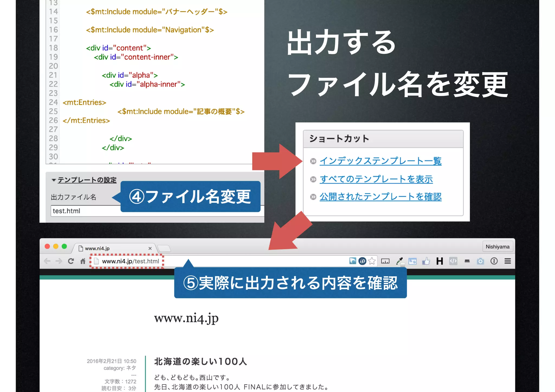Open すべてのテンプレートを表示 link
Image resolution: width=555 pixels, height=392 pixels.
pos(376,179)
